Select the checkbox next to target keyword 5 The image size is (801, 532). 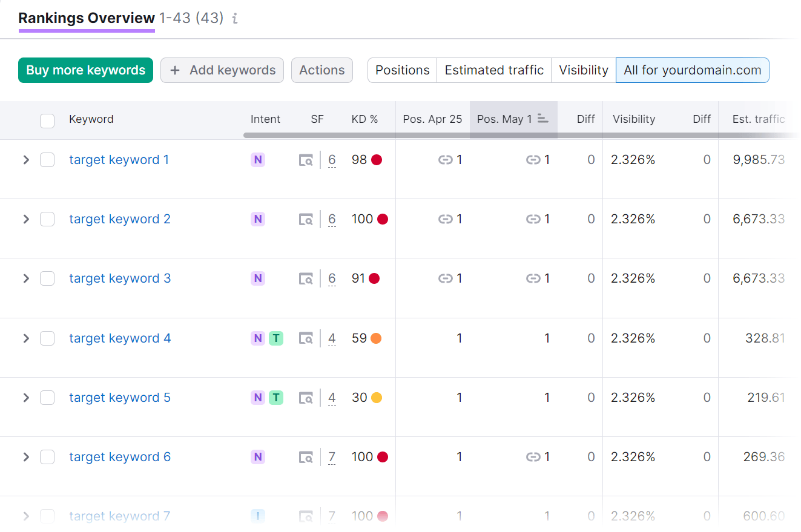pyautogui.click(x=47, y=398)
